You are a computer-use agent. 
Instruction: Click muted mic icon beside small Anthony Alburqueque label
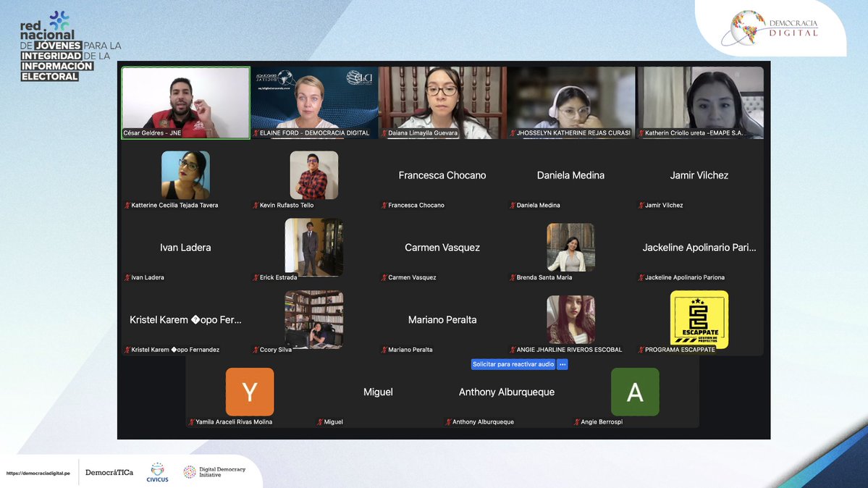point(448,422)
